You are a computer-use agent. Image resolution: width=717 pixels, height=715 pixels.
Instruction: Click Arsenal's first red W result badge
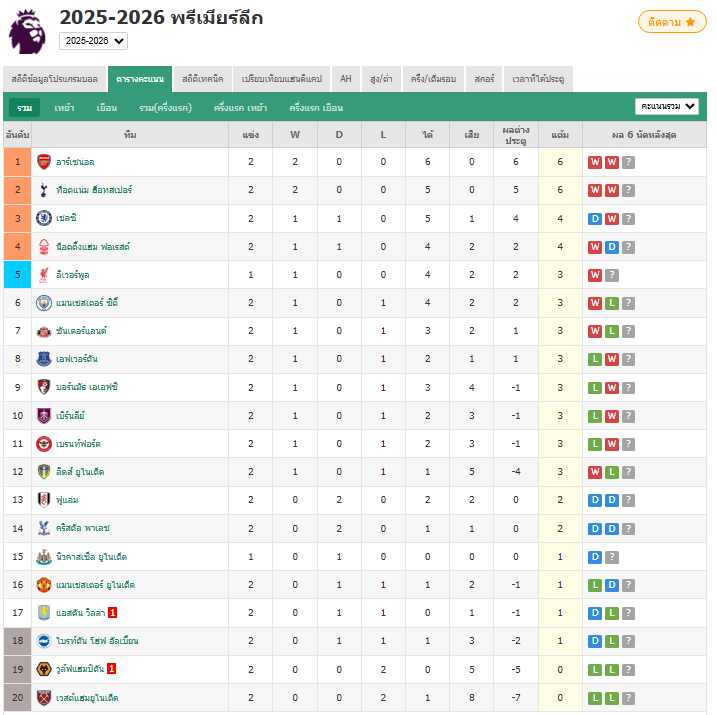[594, 162]
